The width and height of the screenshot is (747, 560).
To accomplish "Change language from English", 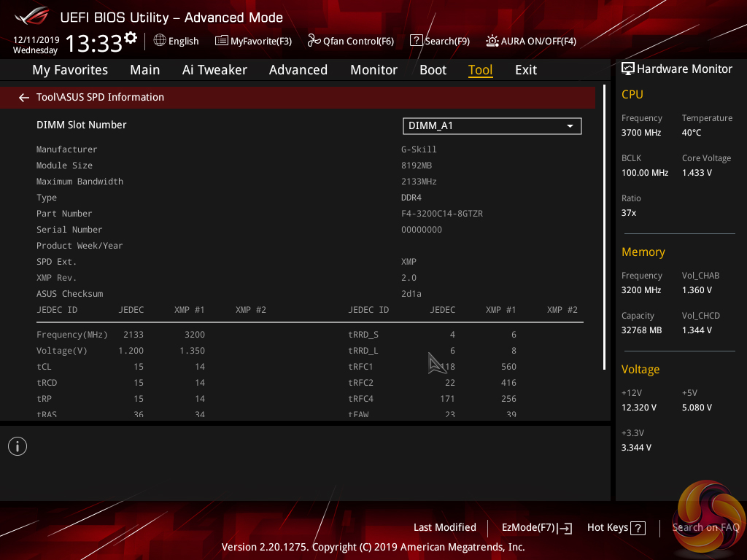I will click(183, 41).
